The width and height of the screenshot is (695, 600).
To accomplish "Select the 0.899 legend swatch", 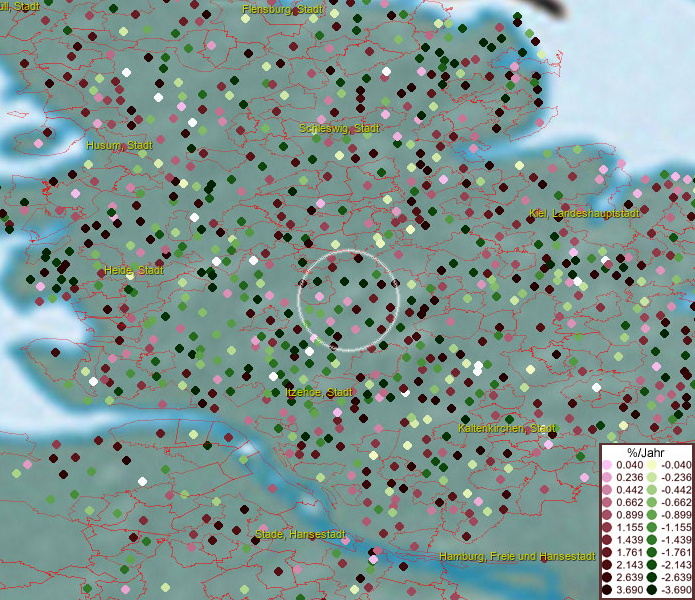I will 607,515.
